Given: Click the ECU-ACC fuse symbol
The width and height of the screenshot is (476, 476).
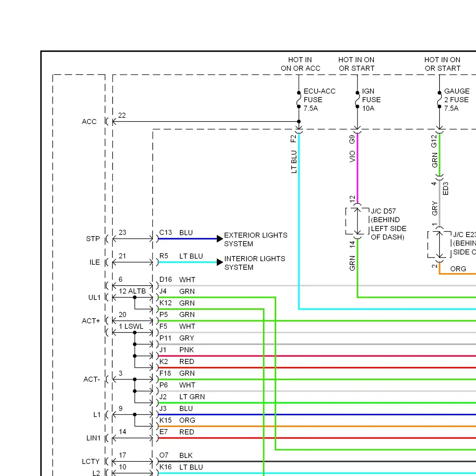Looking at the screenshot, I should tap(299, 100).
